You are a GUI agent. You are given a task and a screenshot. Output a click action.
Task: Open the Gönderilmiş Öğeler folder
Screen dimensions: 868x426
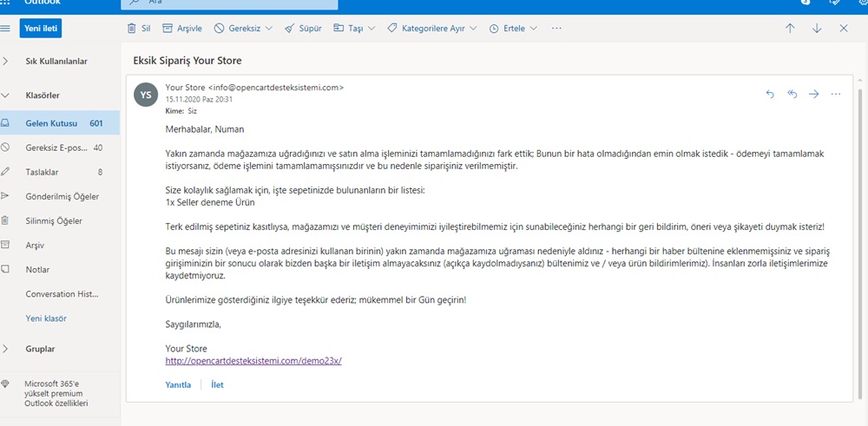point(60,196)
